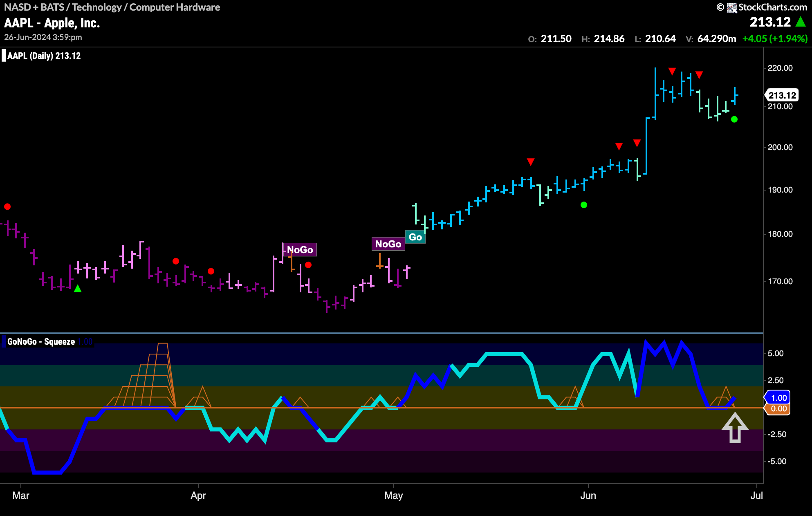Click the volume value 64.290m
This screenshot has height=516, width=812.
(717, 39)
